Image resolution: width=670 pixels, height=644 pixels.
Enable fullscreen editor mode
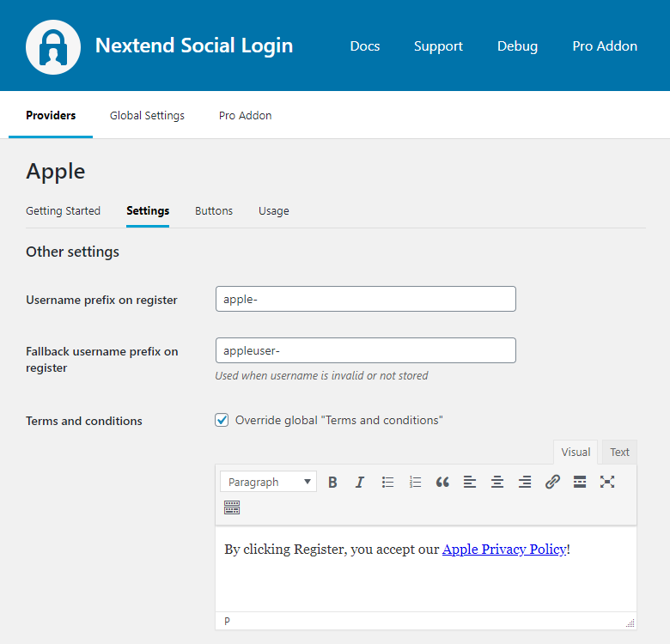click(x=607, y=482)
